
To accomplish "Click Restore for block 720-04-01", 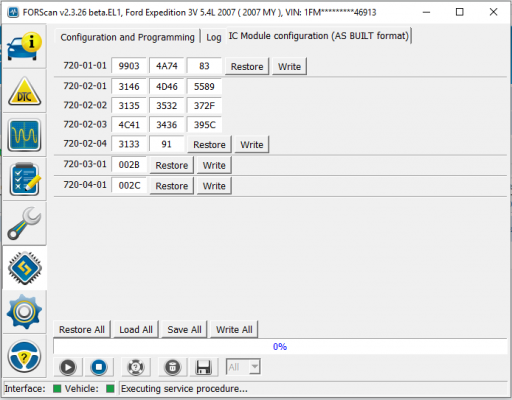I will [x=172, y=186].
